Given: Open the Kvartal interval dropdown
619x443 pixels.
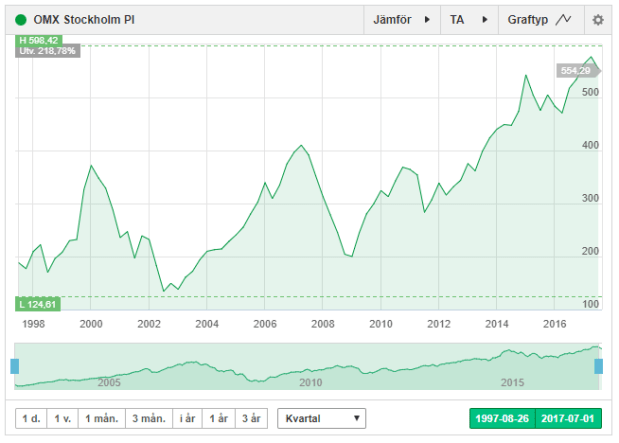Looking at the screenshot, I should coord(321,418).
